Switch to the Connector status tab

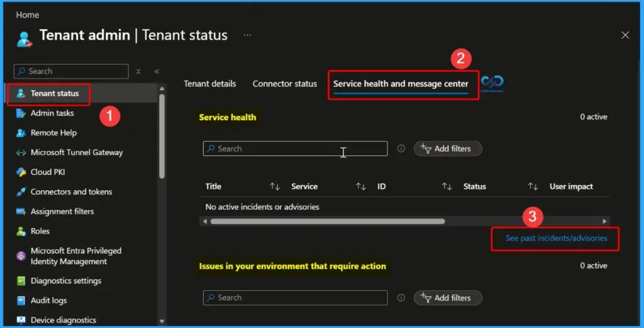[285, 84]
